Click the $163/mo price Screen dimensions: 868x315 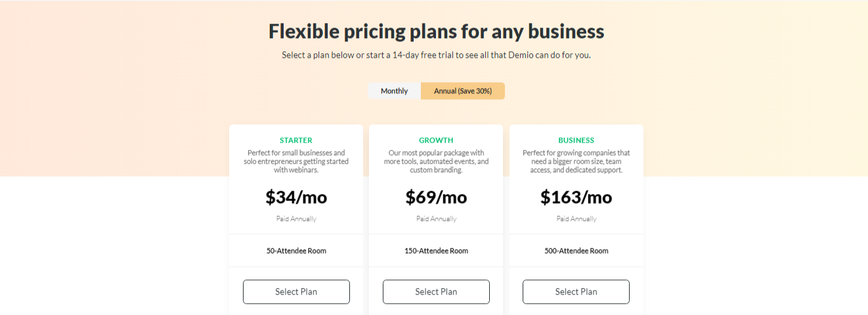click(x=576, y=197)
